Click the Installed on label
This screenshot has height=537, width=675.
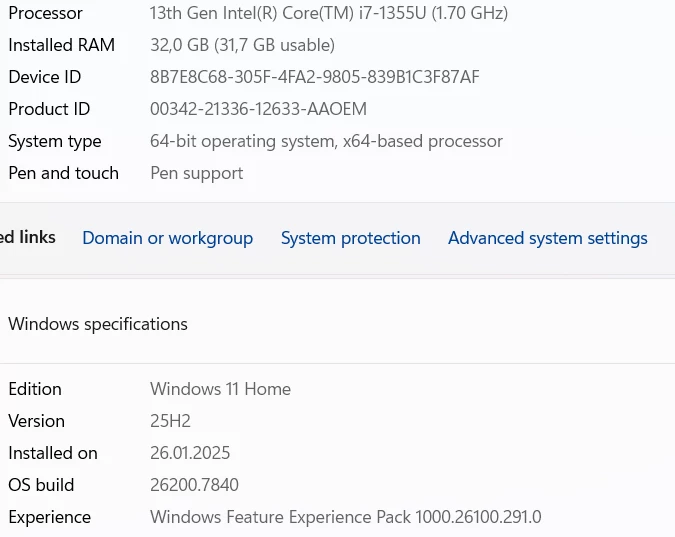pos(53,453)
